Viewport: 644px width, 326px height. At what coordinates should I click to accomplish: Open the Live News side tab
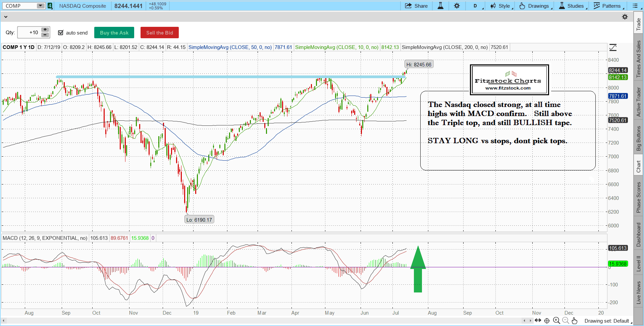(638, 292)
